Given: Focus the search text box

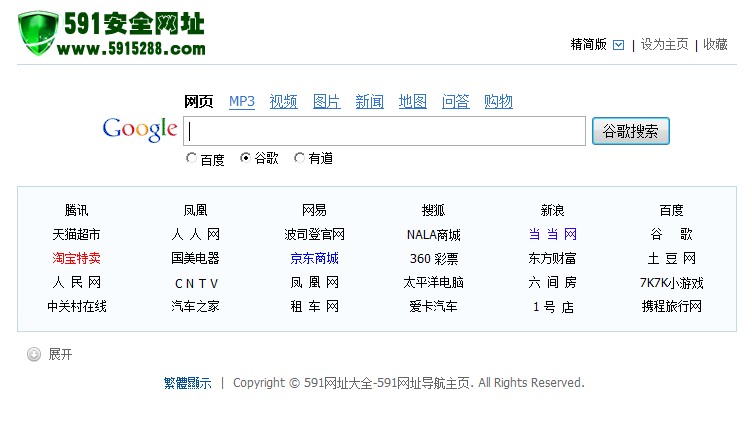Looking at the screenshot, I should [384, 131].
